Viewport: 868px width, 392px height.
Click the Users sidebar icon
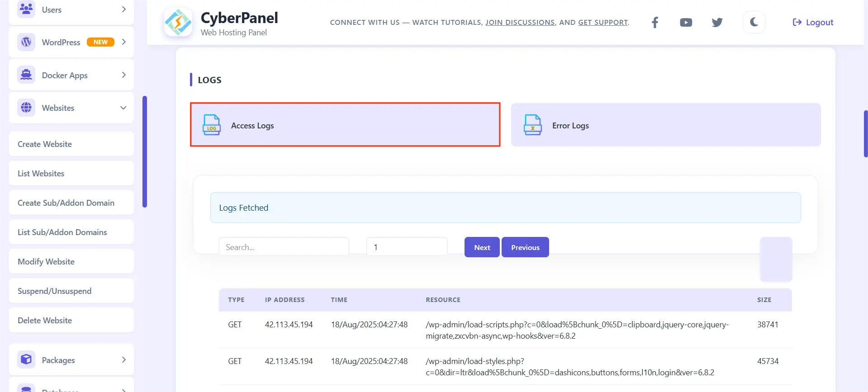(x=26, y=9)
